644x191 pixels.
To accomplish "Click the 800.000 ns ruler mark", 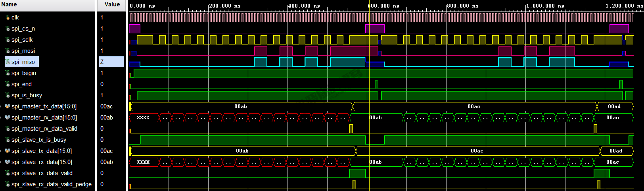I will coord(462,6).
